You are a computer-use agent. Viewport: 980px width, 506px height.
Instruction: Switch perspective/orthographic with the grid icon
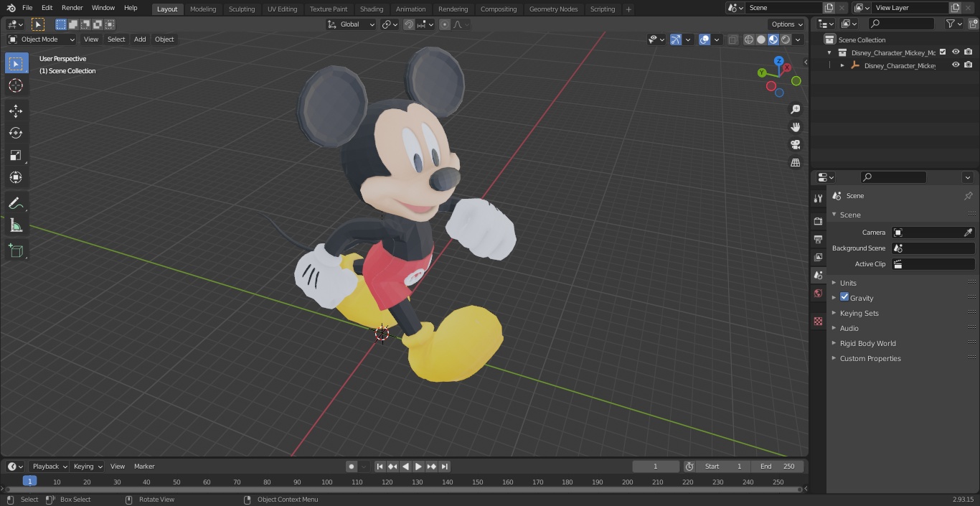[x=795, y=163]
